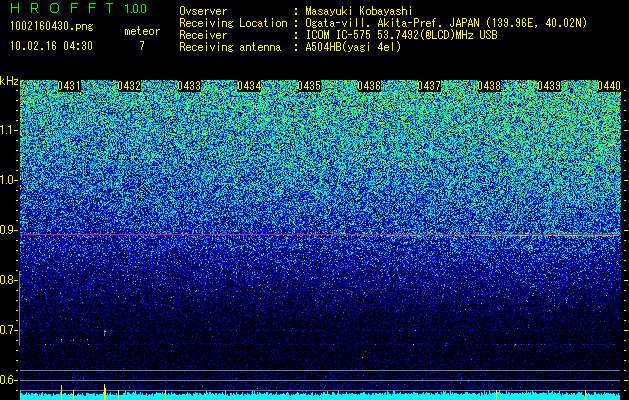The image size is (629, 400).
Task: Click the 1.0 kHz axis label
Action: point(9,180)
